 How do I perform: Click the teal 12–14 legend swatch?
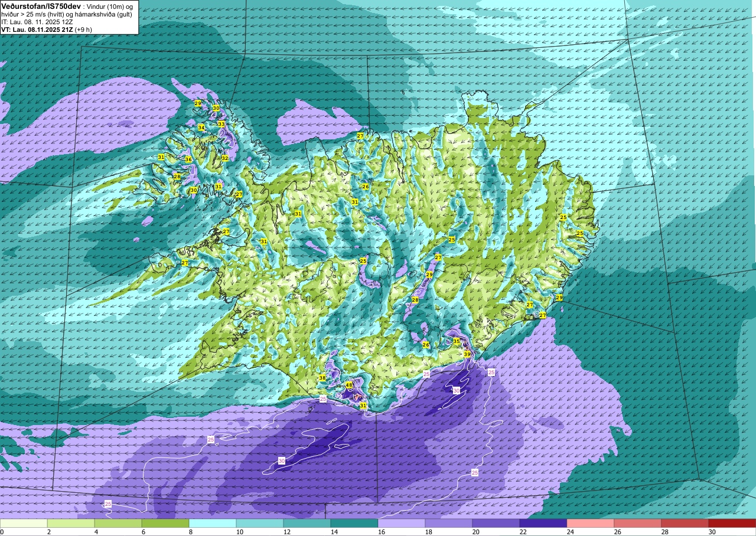307,523
